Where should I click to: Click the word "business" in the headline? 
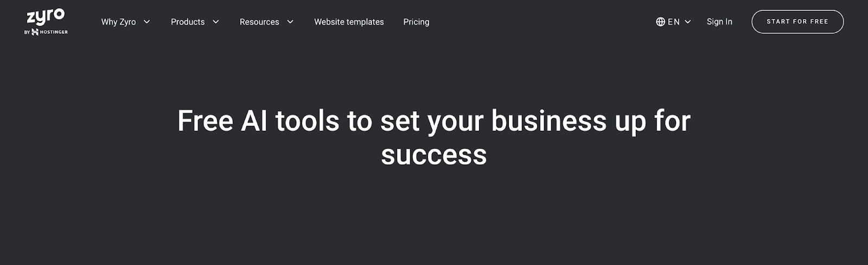pyautogui.click(x=548, y=121)
